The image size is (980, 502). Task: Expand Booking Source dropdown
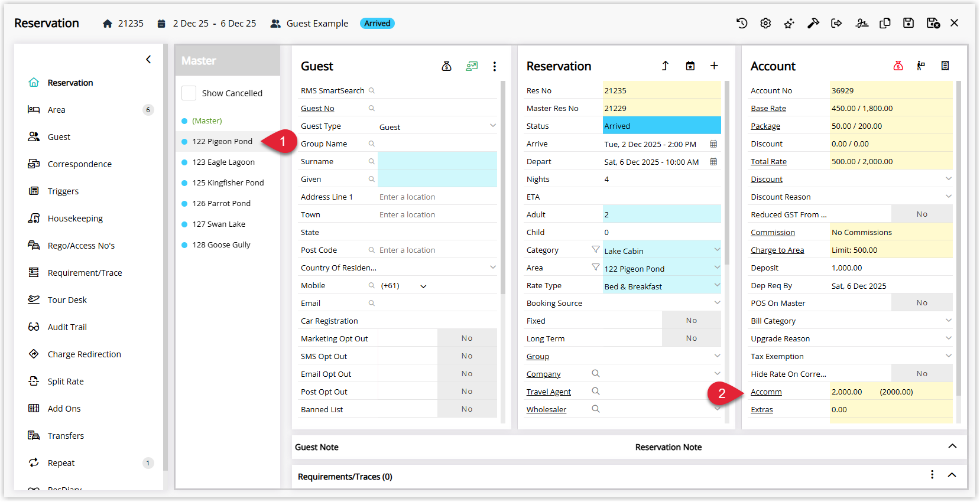[717, 303]
